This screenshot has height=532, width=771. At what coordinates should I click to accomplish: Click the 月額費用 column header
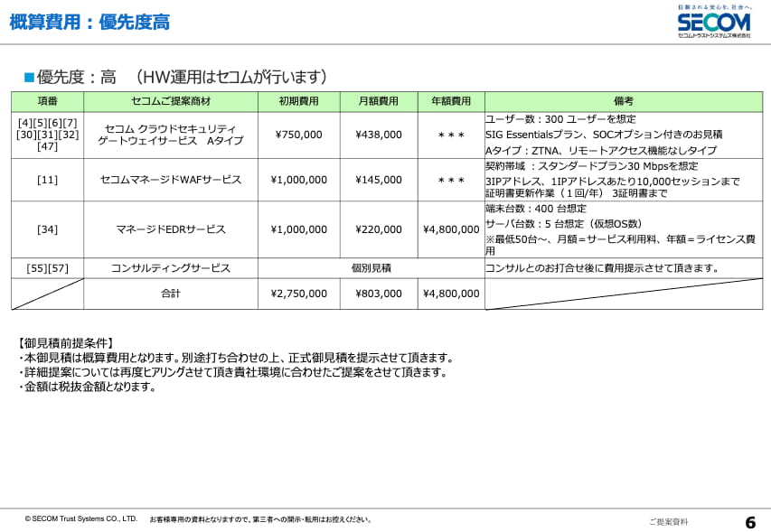379,101
